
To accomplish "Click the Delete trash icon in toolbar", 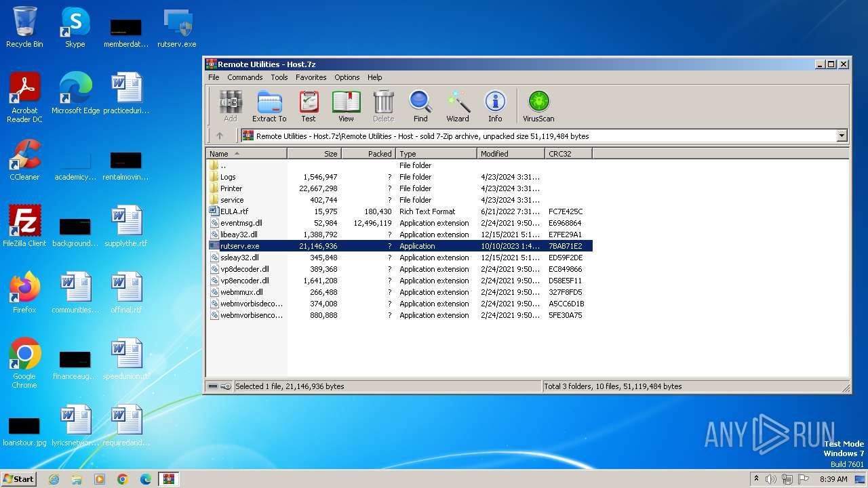I will (x=383, y=106).
